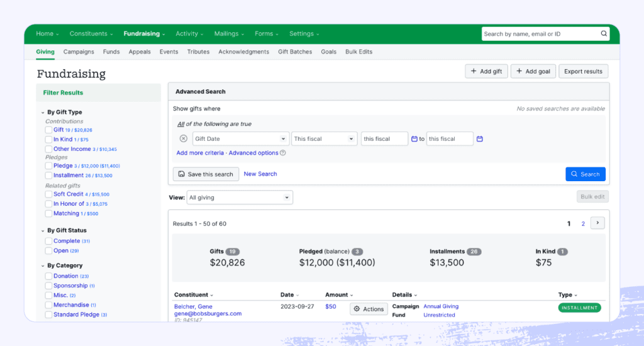Switch to the Appeals tab
The width and height of the screenshot is (644, 346).
click(140, 52)
